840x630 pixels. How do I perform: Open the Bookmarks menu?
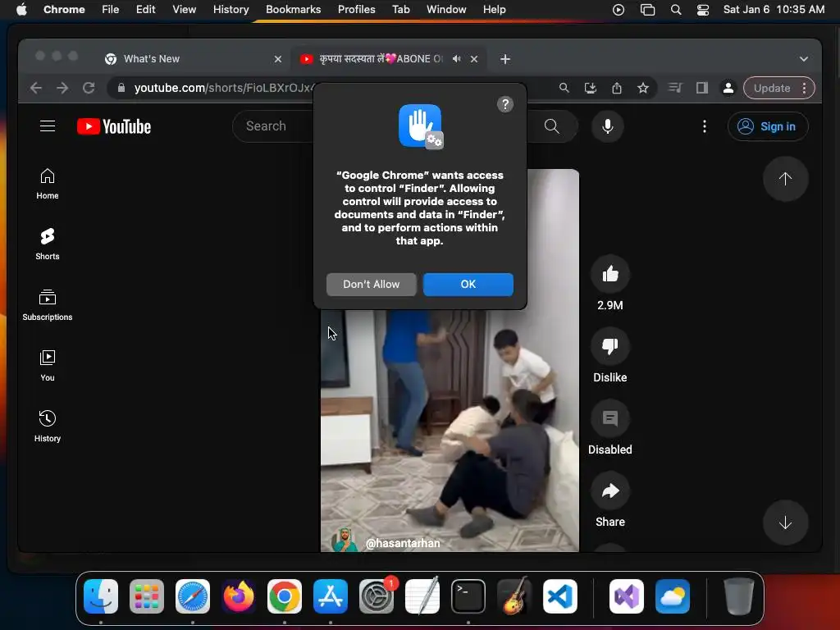293,10
